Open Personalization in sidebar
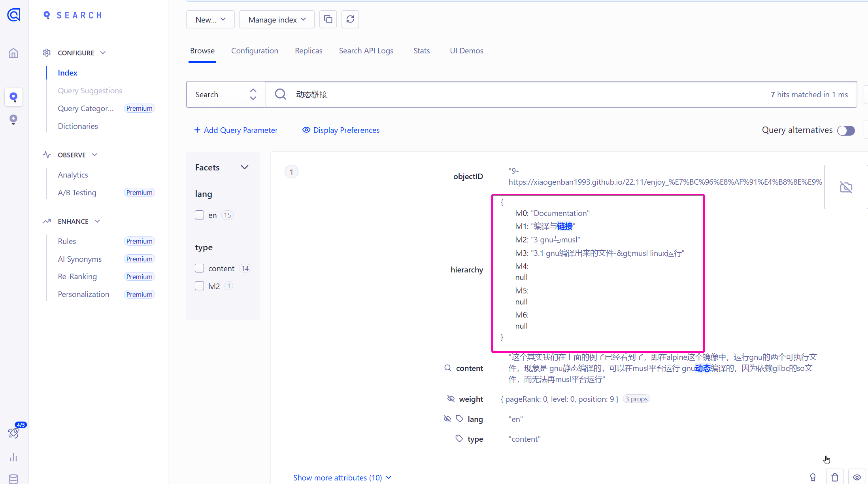This screenshot has width=868, height=484. tap(83, 294)
